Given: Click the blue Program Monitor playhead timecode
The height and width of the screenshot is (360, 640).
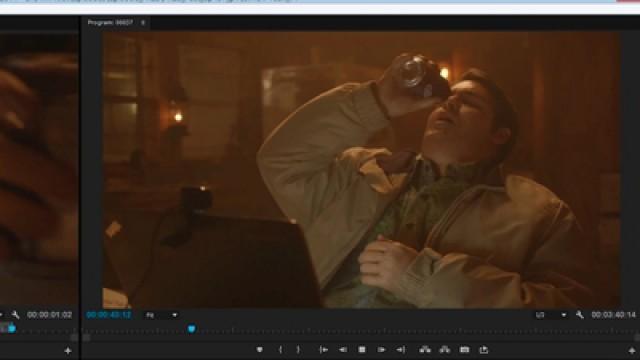Looking at the screenshot, I should click(109, 315).
